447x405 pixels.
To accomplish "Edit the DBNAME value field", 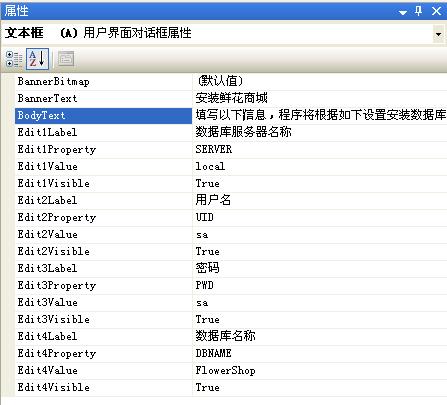I will click(320, 353).
